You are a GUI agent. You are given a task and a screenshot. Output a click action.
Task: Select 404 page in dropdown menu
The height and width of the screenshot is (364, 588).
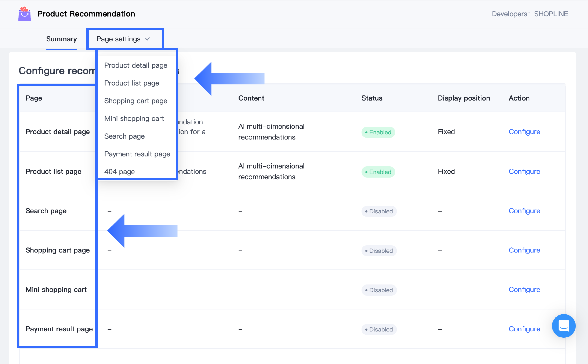(119, 172)
